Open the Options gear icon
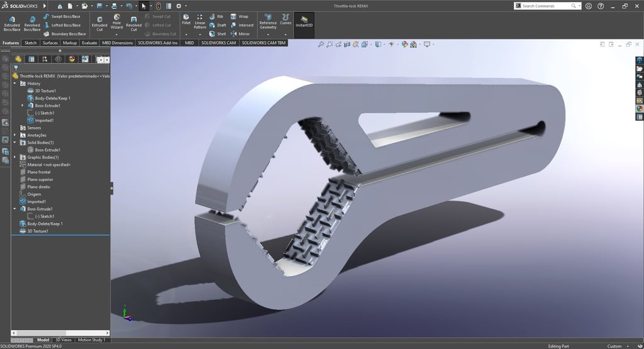The width and height of the screenshot is (644, 349). pos(179,6)
